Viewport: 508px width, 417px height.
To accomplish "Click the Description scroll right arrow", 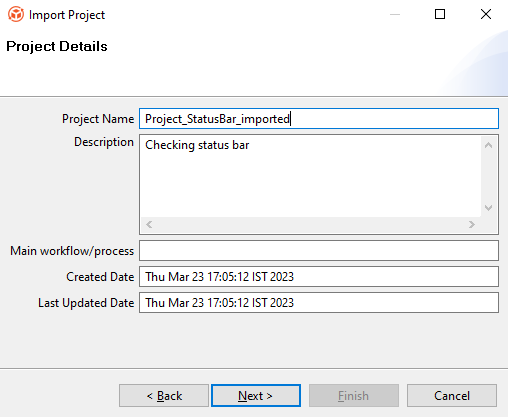I will click(x=472, y=225).
